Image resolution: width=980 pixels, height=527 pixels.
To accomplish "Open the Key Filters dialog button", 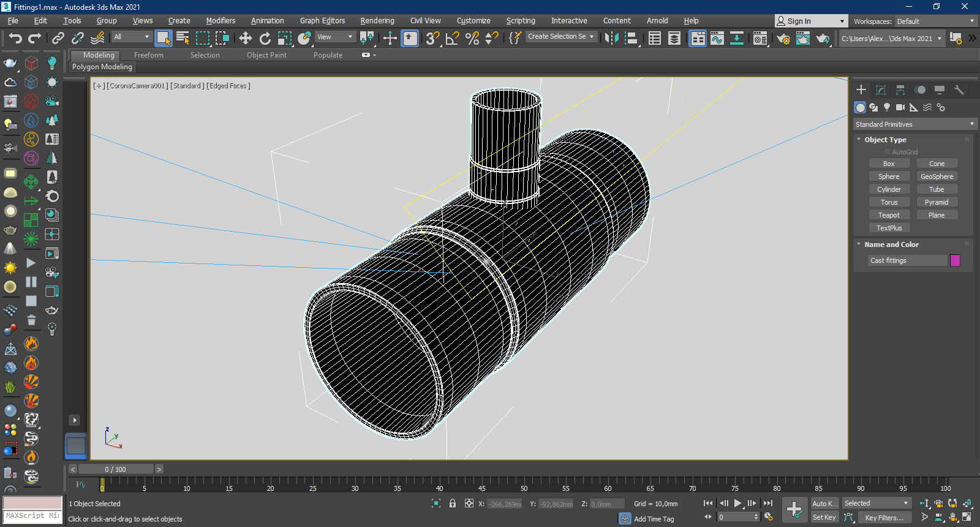I will [x=884, y=518].
